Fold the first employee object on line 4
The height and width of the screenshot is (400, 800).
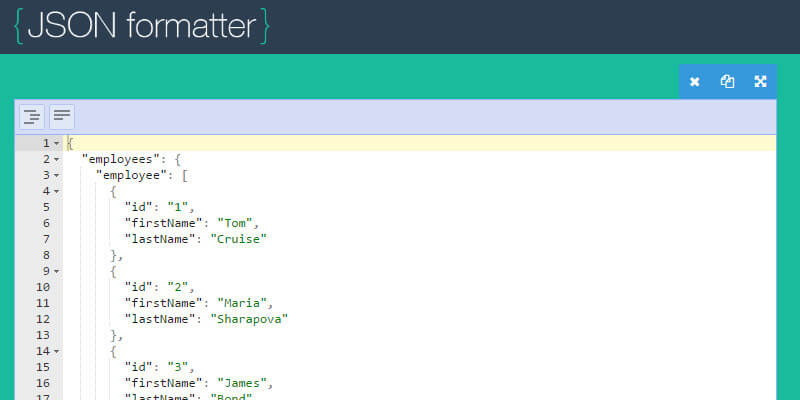click(x=57, y=192)
